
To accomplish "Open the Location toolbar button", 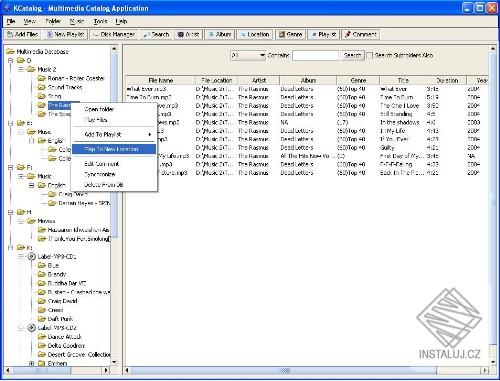I will pyautogui.click(x=255, y=34).
